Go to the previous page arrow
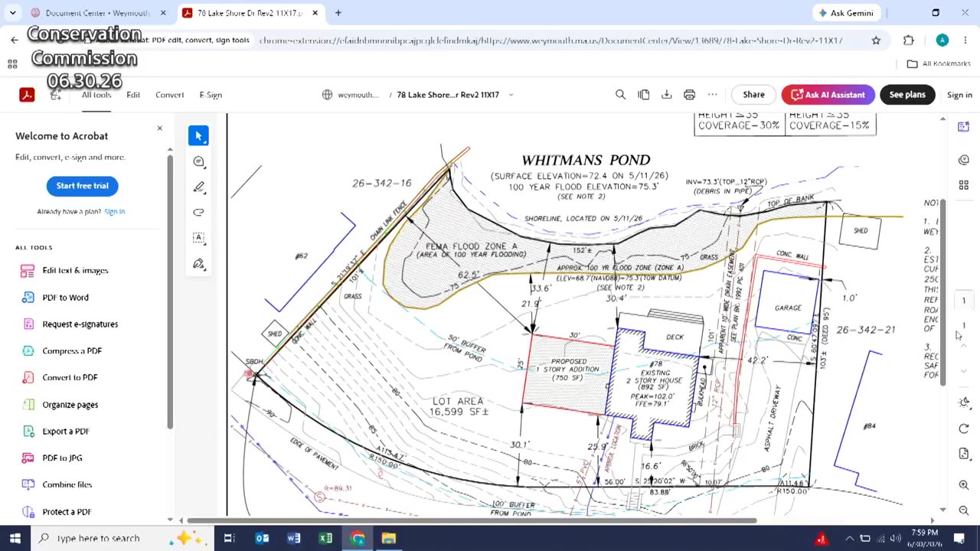 tap(964, 347)
